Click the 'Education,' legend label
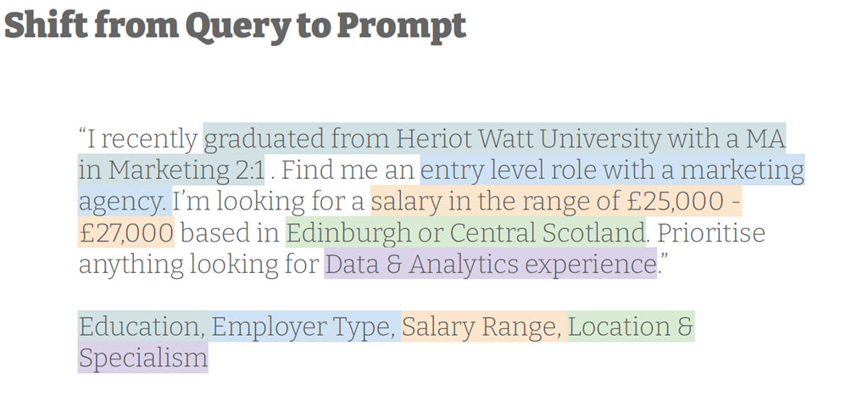868x407 pixels. pyautogui.click(x=144, y=326)
